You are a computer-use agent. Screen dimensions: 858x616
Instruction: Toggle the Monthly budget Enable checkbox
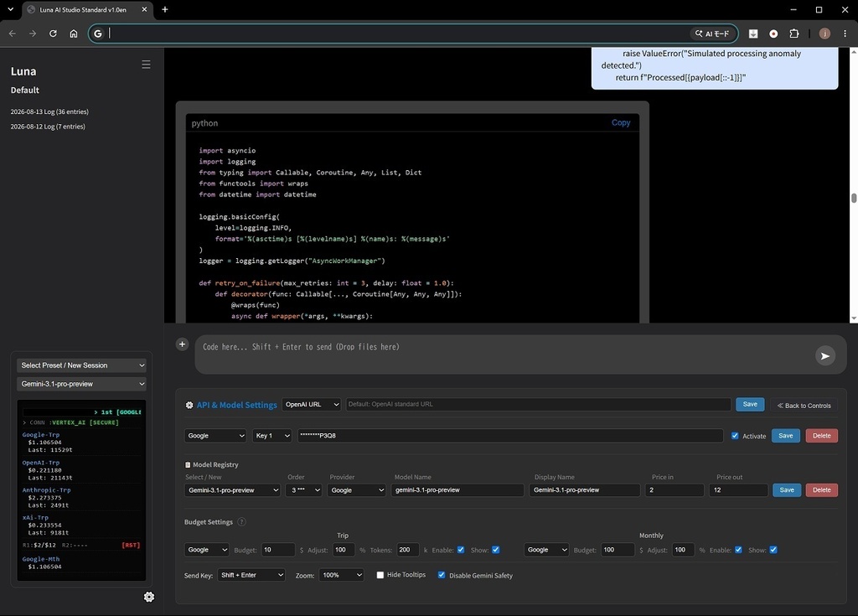coord(738,550)
